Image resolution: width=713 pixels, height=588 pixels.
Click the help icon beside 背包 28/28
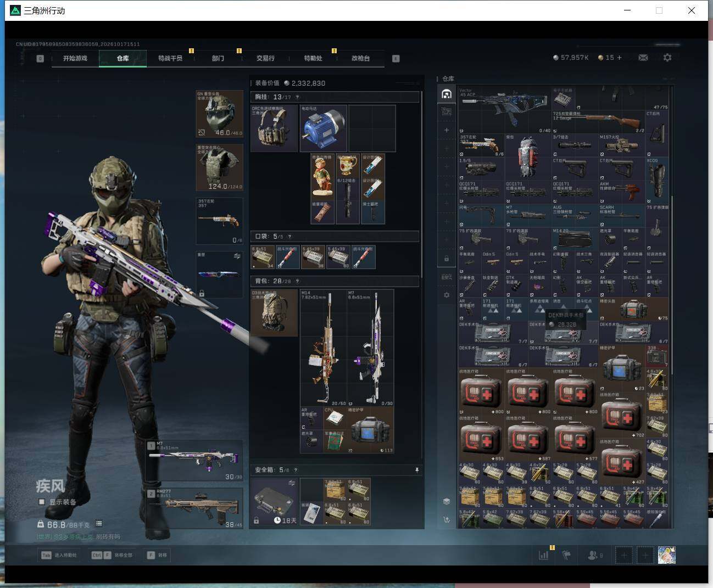click(x=297, y=281)
